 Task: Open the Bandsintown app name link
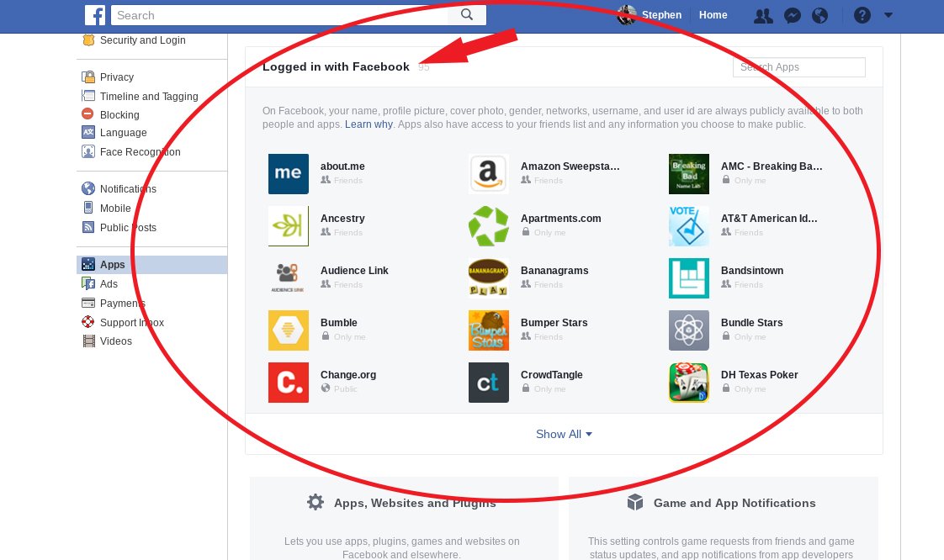click(x=752, y=271)
